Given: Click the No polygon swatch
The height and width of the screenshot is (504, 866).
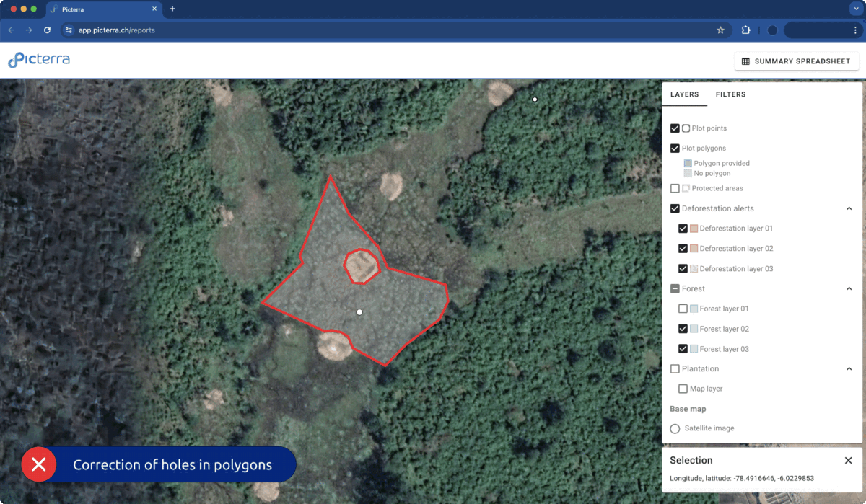Looking at the screenshot, I should [688, 174].
